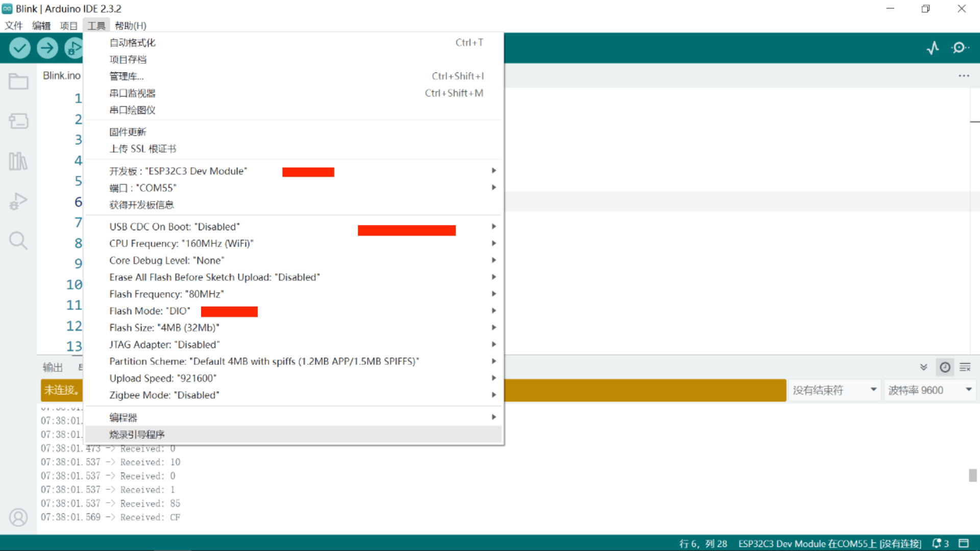980x551 pixels.
Task: Select 串口绘图仪 menu item
Action: [x=294, y=110]
